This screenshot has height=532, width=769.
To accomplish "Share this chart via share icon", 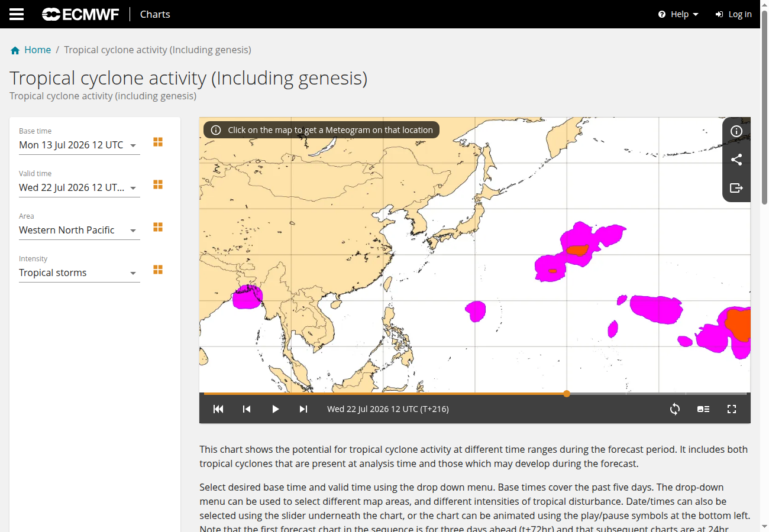I will click(x=736, y=160).
